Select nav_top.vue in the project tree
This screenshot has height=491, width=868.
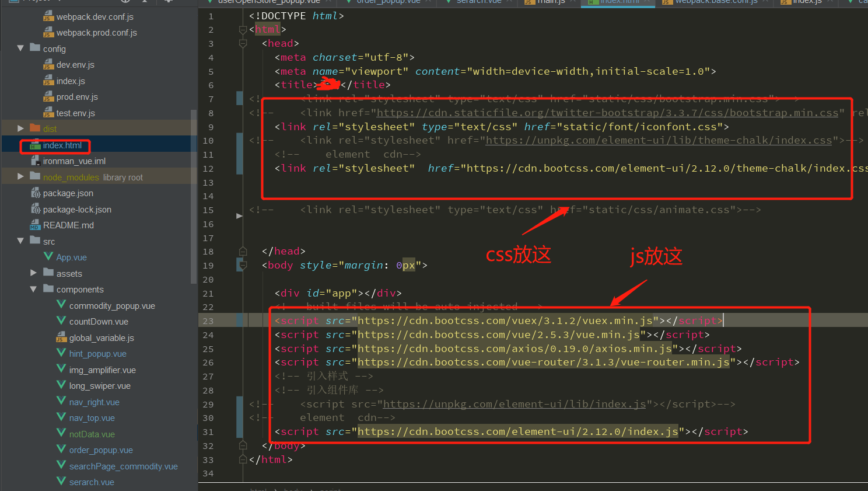92,418
